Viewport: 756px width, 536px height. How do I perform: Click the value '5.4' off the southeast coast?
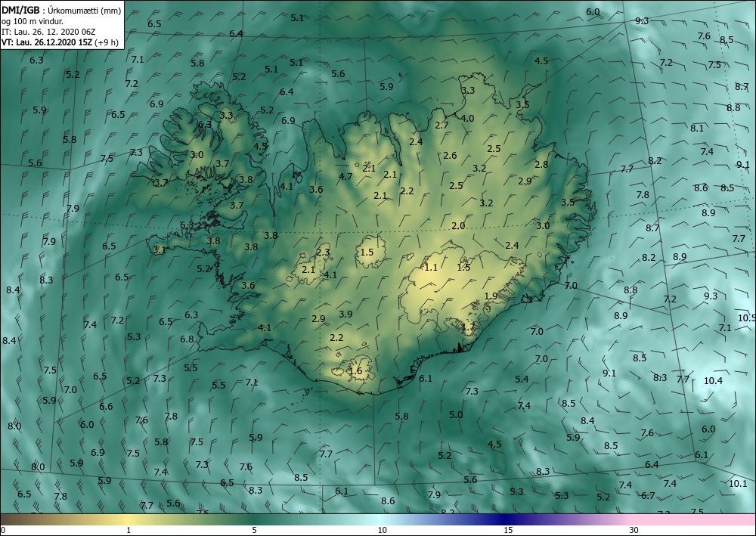[522, 380]
